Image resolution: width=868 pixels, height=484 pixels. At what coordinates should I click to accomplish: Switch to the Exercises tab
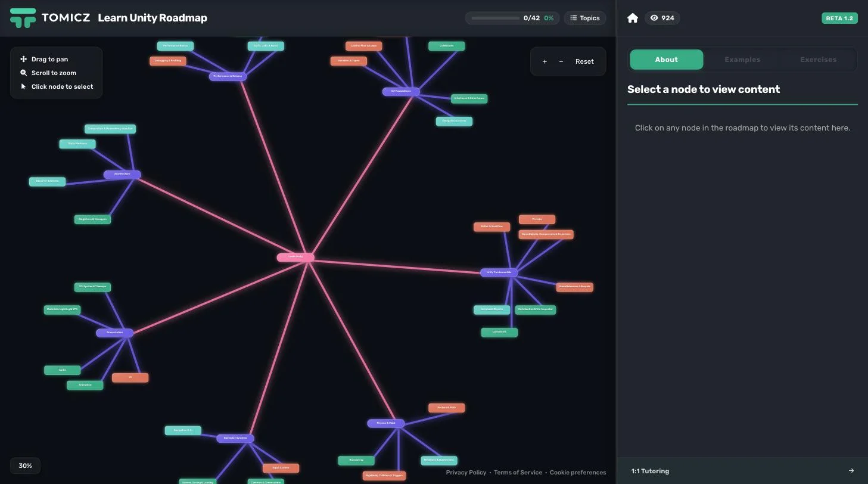(x=818, y=60)
